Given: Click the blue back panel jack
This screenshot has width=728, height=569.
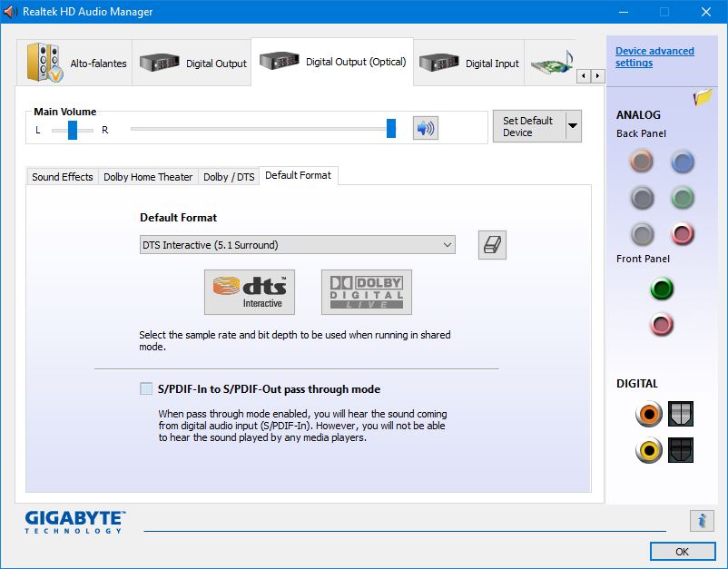Looking at the screenshot, I should coord(682,162).
